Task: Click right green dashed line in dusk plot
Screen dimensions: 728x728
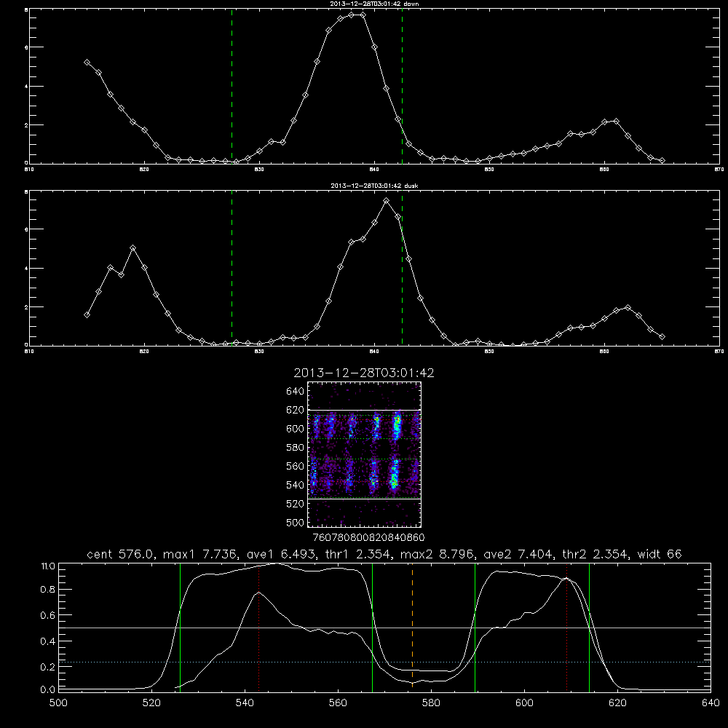Action: coord(402,269)
